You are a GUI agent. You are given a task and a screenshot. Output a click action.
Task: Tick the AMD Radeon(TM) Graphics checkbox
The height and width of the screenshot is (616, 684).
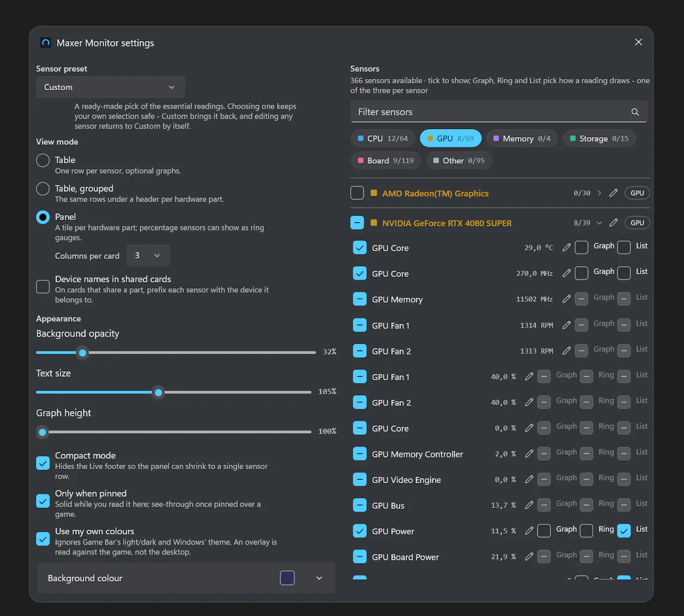tap(357, 193)
